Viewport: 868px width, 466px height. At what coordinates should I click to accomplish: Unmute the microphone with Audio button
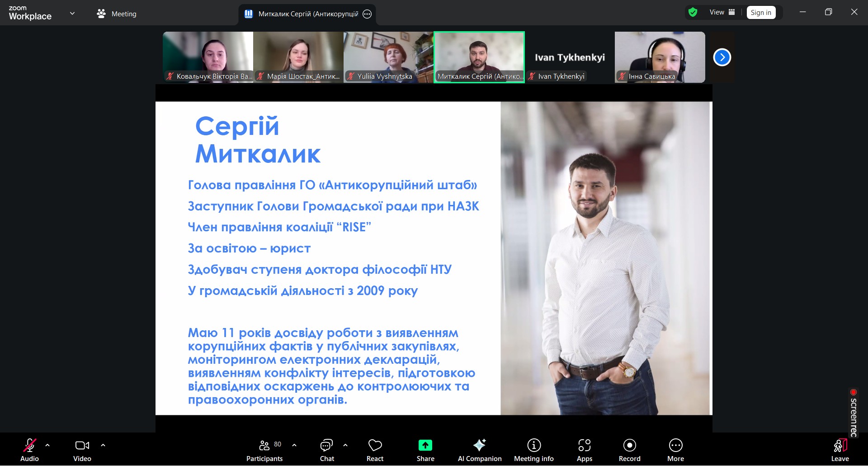29,451
